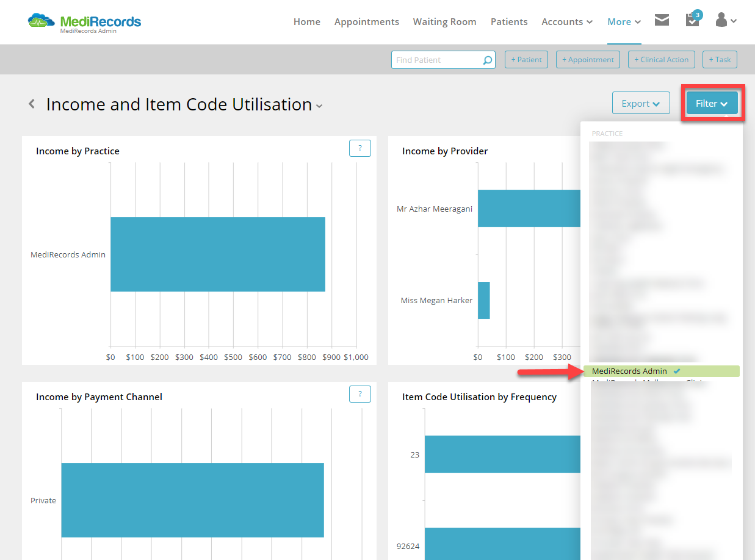Click the Private axis label
This screenshot has height=560, width=755.
43,500
